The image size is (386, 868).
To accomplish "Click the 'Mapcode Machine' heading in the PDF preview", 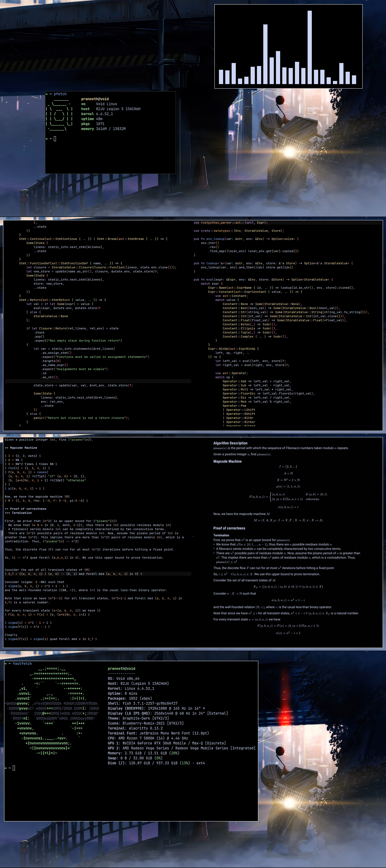I will click(x=227, y=461).
